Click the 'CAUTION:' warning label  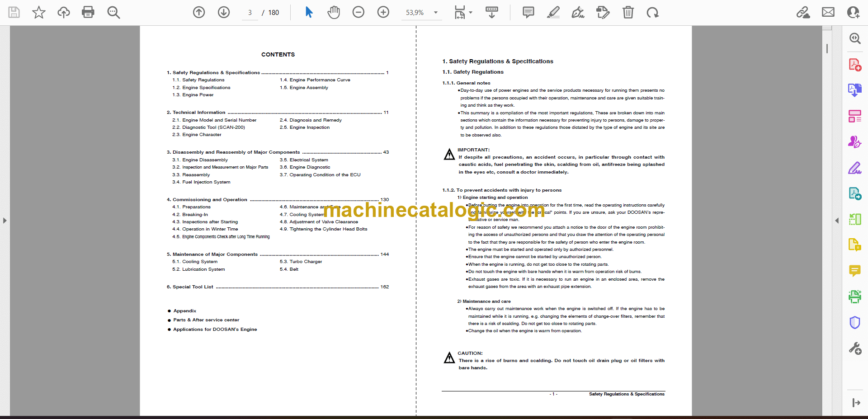pos(470,353)
